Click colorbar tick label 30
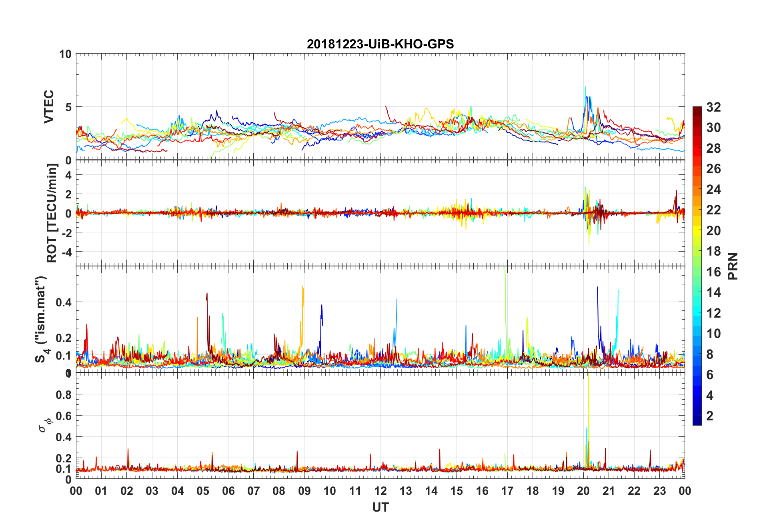761x532 pixels. coord(714,128)
